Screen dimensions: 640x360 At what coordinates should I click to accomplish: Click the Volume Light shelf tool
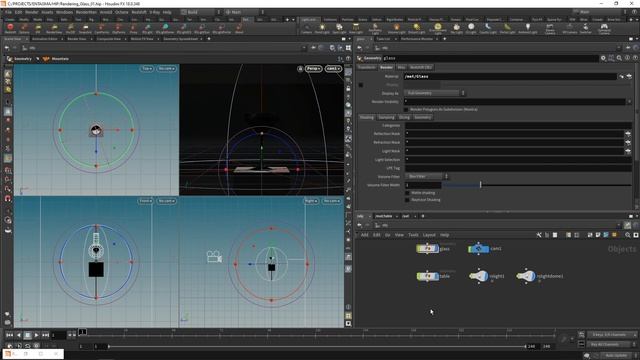coord(396,28)
